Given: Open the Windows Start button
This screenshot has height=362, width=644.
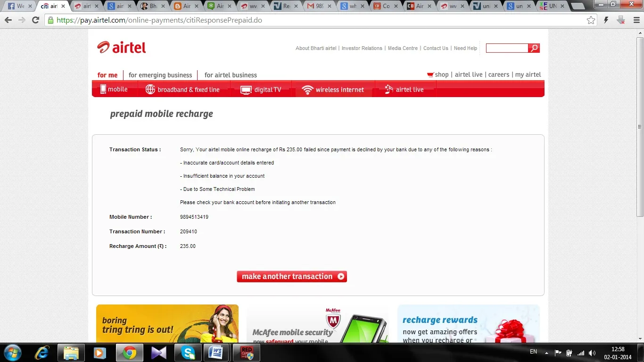Looking at the screenshot, I should [12, 353].
